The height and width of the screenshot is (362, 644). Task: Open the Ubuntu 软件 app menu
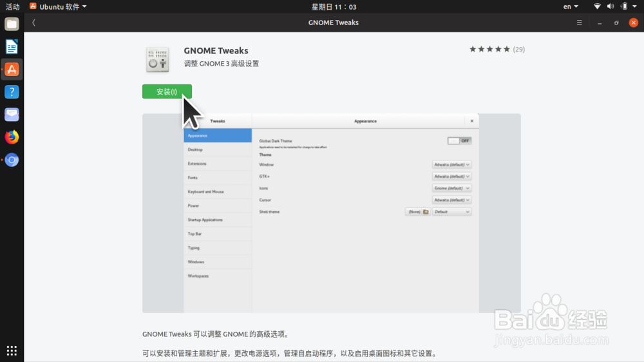(x=58, y=6)
